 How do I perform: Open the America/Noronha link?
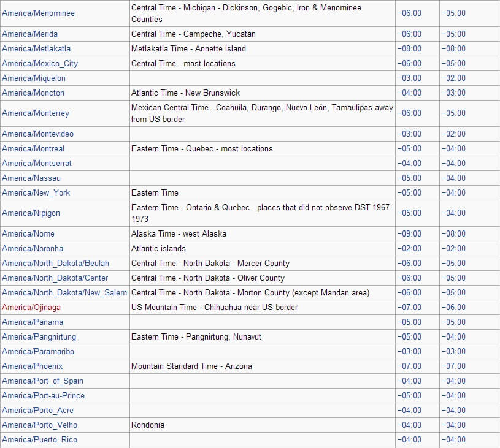pyautogui.click(x=33, y=248)
